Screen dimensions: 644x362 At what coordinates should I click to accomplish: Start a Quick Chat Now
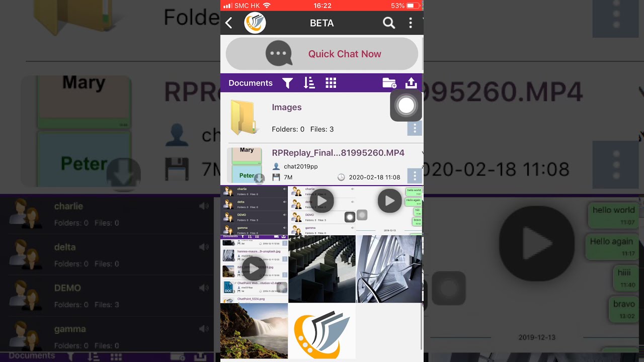click(x=322, y=54)
